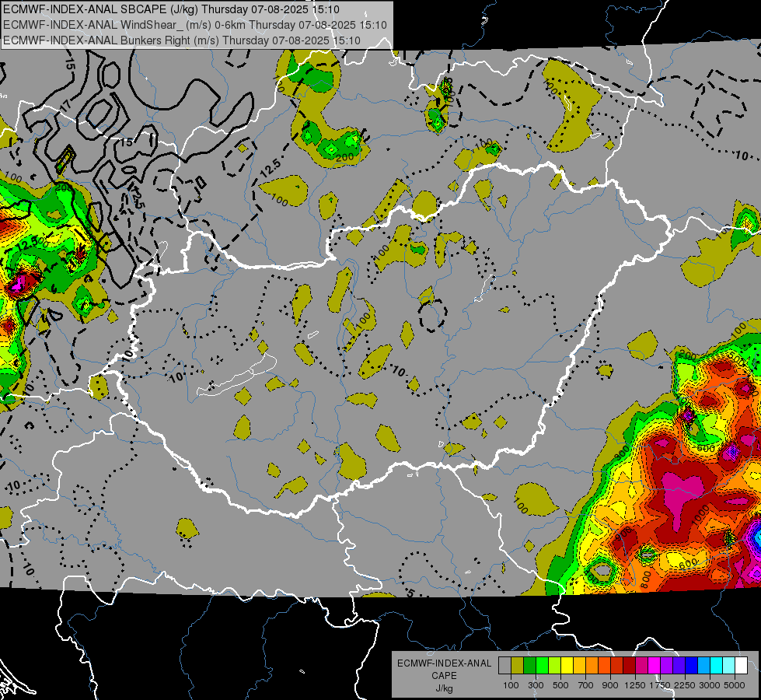Click the magenta legend swatch
This screenshot has width=761, height=700.
pyautogui.click(x=655, y=666)
